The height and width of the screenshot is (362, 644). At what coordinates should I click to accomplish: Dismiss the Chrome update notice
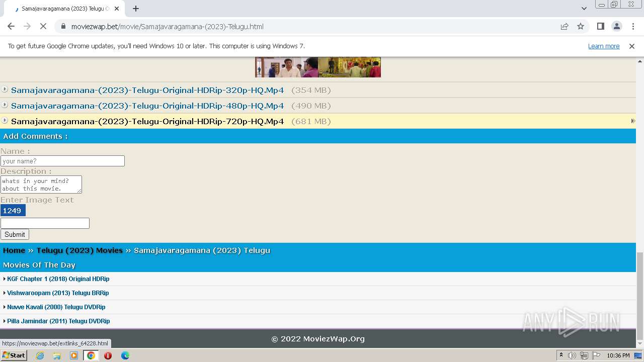[632, 46]
